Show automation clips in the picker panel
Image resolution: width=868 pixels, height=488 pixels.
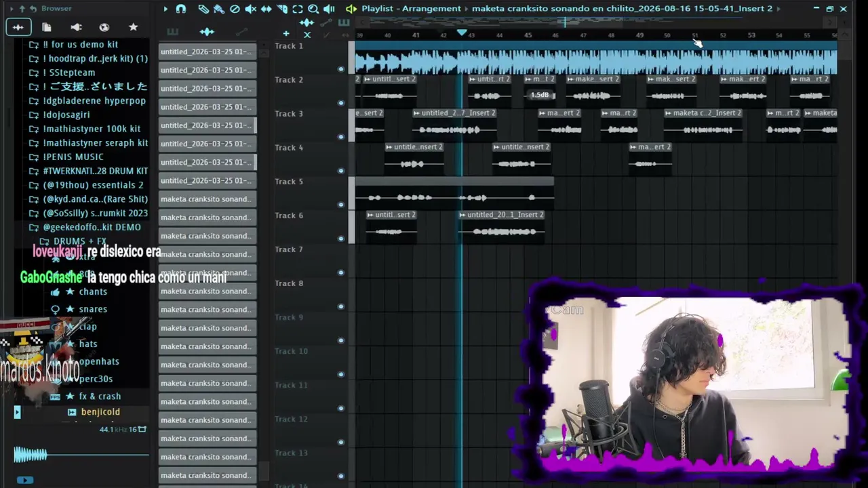(x=241, y=32)
